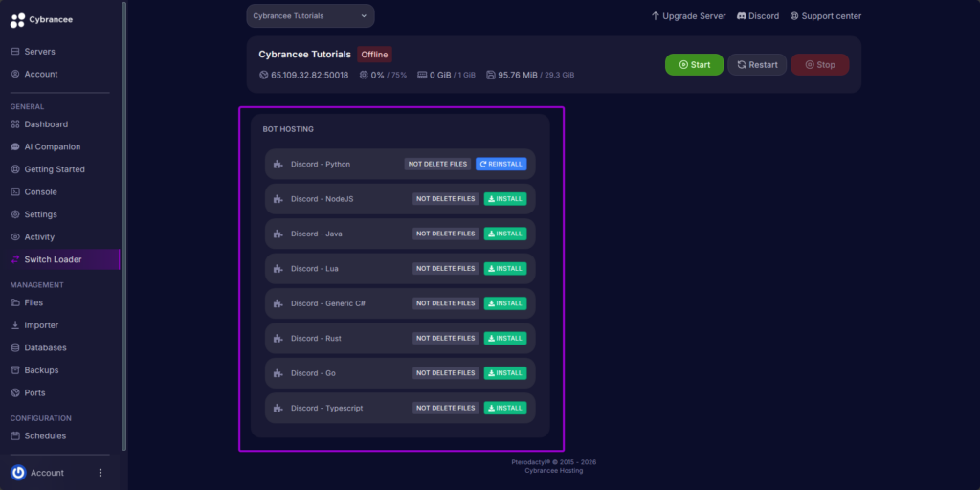Viewport: 980px width, 490px height.
Task: Open the Discord link in header
Action: click(x=758, y=15)
